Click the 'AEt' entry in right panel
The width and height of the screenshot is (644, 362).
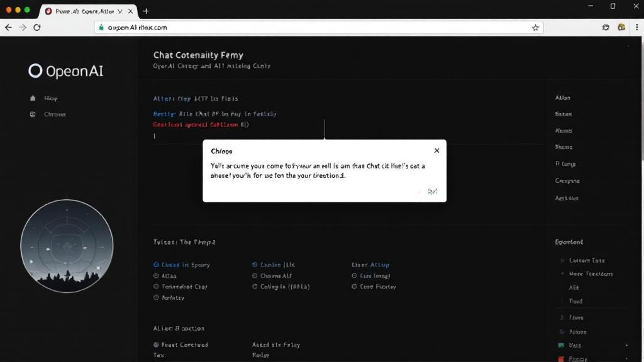tap(574, 288)
